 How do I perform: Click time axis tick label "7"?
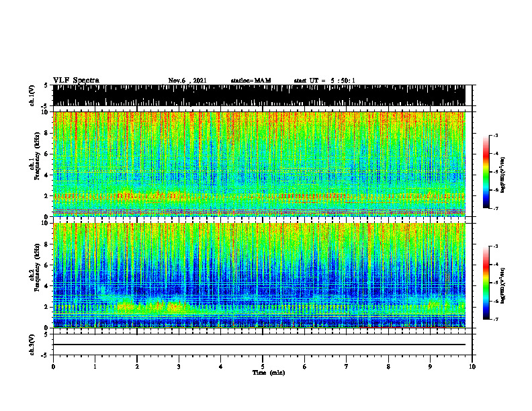347,367
